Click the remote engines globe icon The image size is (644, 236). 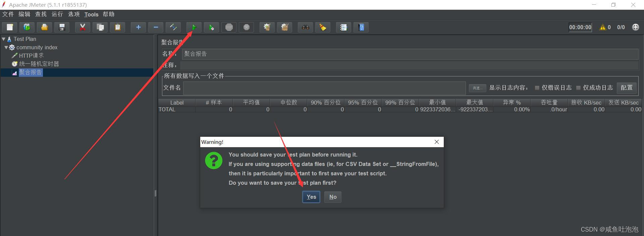point(635,27)
